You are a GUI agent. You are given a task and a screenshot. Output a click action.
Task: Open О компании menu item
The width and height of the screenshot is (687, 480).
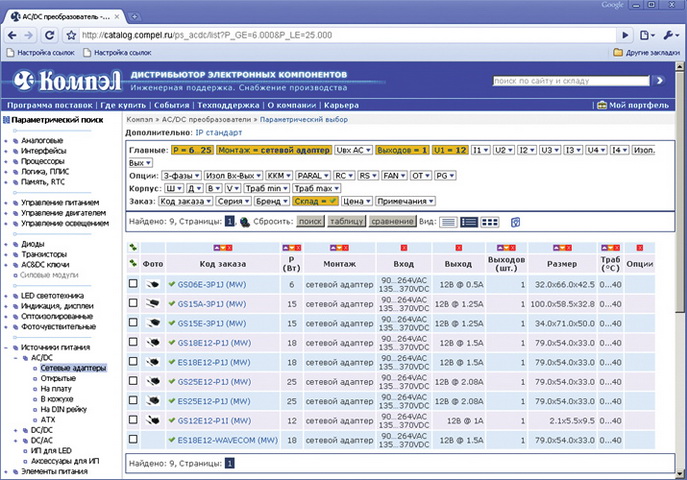pyautogui.click(x=292, y=105)
